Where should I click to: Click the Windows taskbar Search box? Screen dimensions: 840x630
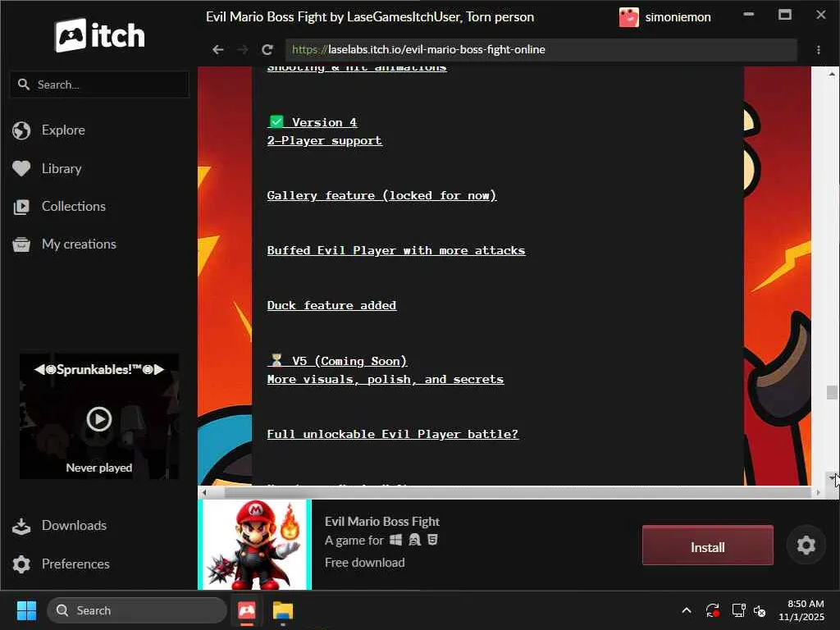coord(137,610)
